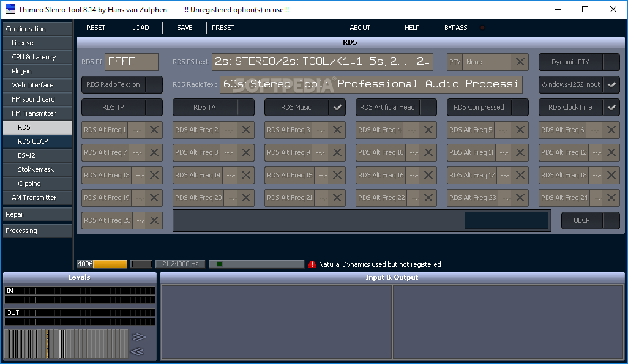Uncheck Windows-1252 input
This screenshot has width=628, height=364.
tap(579, 84)
